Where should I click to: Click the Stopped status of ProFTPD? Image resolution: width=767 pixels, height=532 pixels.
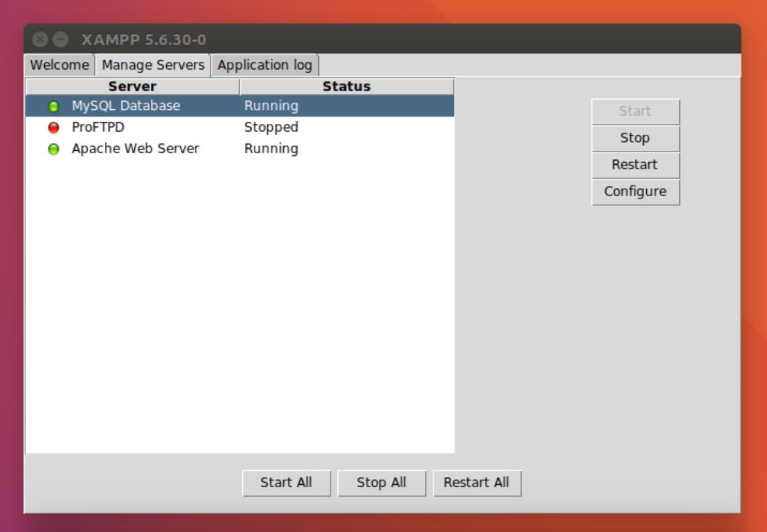pyautogui.click(x=271, y=127)
